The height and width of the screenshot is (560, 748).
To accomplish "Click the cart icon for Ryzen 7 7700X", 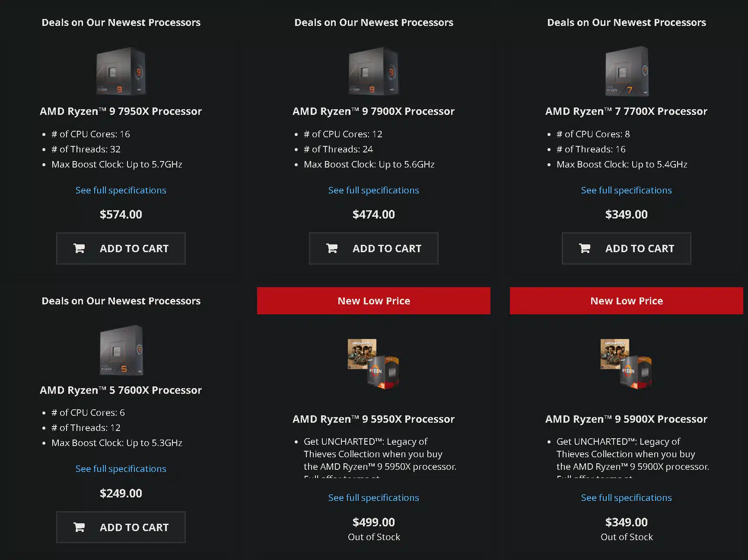I will 585,248.
